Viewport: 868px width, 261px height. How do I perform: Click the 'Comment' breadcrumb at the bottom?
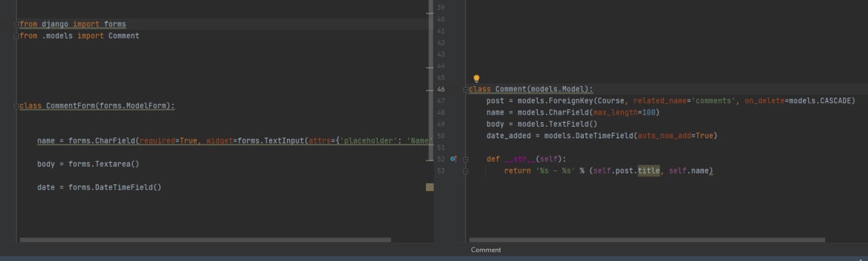tap(486, 250)
